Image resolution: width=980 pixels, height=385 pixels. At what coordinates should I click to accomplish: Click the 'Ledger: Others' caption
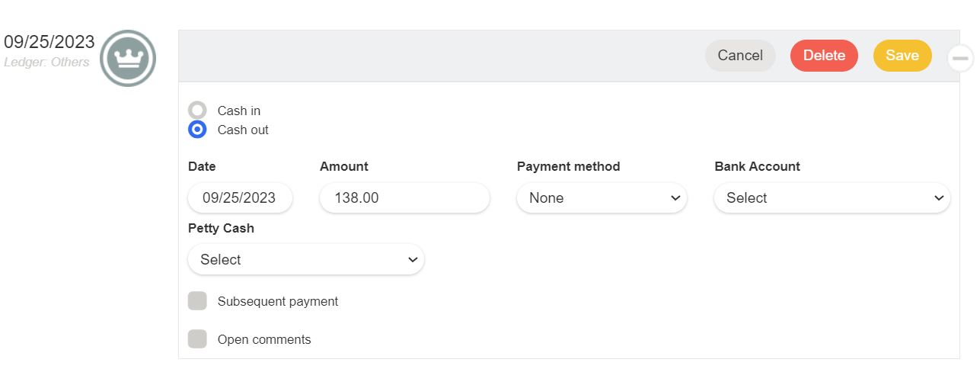[x=46, y=63]
